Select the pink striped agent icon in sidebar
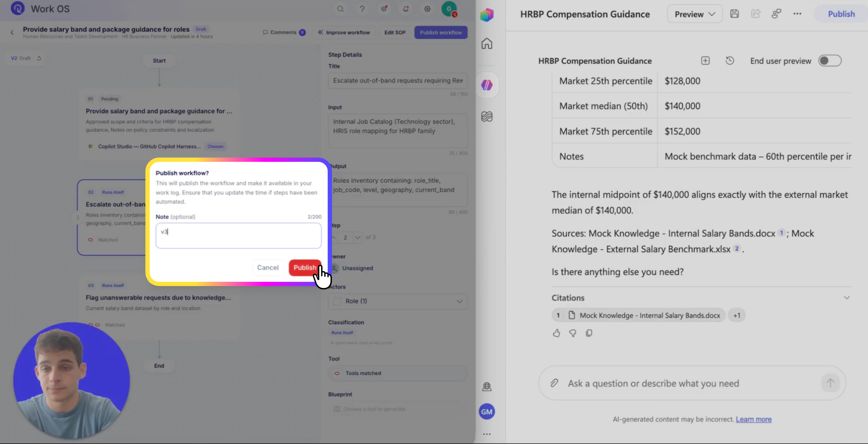The image size is (868, 444). pos(487,85)
